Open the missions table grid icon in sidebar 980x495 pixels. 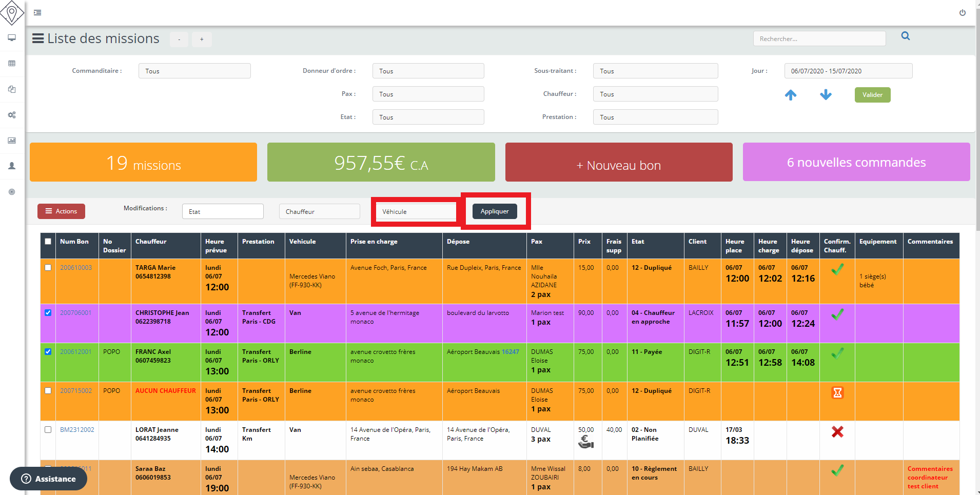pyautogui.click(x=11, y=64)
